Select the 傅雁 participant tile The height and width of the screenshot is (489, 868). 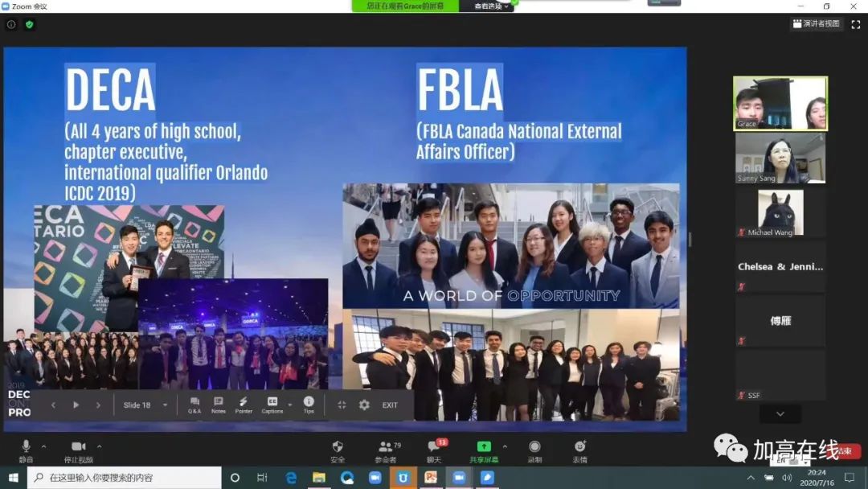click(x=780, y=321)
